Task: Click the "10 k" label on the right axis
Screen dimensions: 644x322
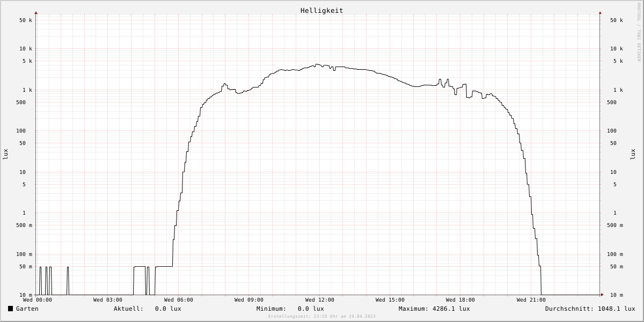Action: click(617, 49)
